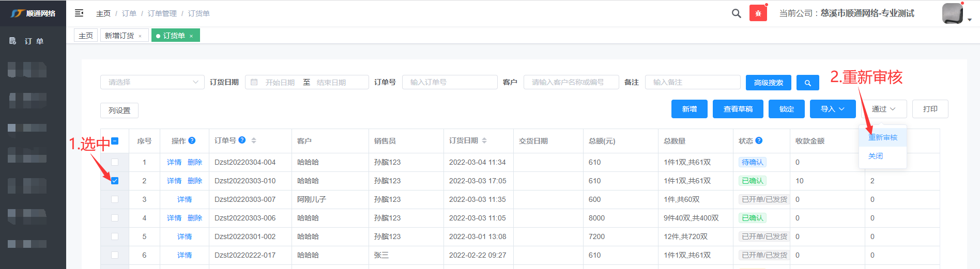Open 详情 link for order Dzst20220303-007
This screenshot has height=269, width=980.
click(184, 199)
